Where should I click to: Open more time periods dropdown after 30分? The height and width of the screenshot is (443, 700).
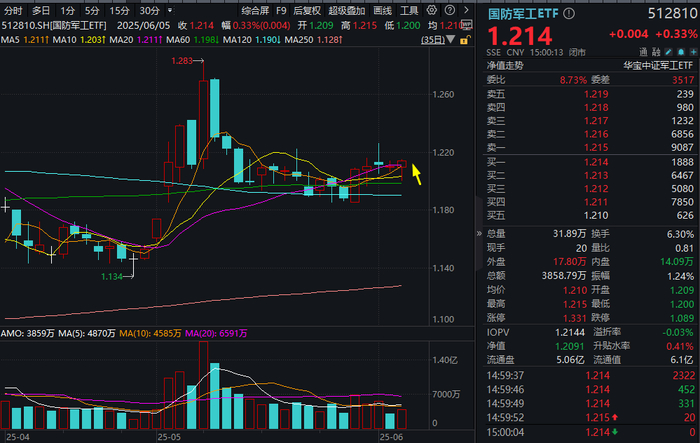click(170, 10)
